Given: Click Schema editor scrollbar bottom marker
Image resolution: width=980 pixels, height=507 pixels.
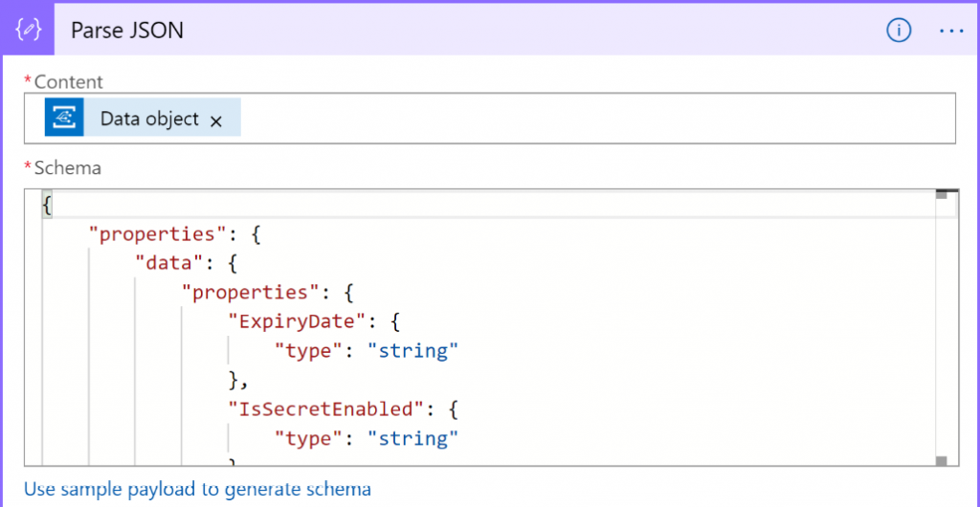Looking at the screenshot, I should [x=941, y=461].
